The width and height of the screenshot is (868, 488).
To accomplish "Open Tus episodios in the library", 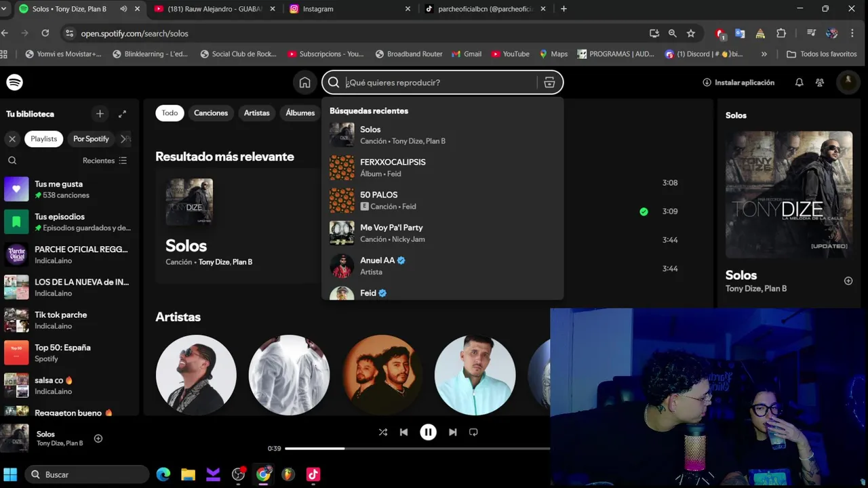I will coord(69,222).
